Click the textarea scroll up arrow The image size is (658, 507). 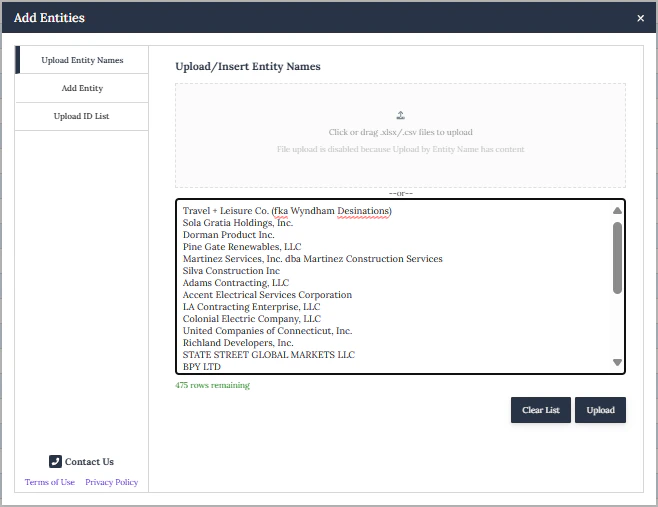[x=617, y=211]
